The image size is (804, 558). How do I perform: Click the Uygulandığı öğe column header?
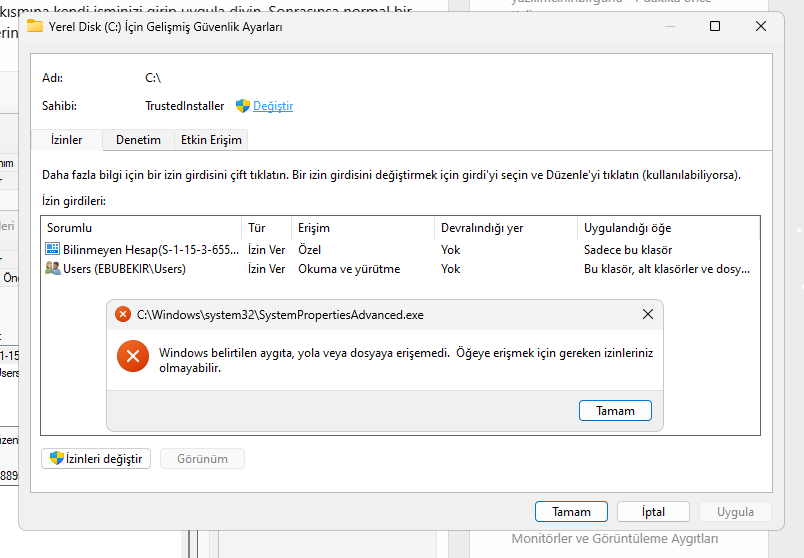click(669, 228)
